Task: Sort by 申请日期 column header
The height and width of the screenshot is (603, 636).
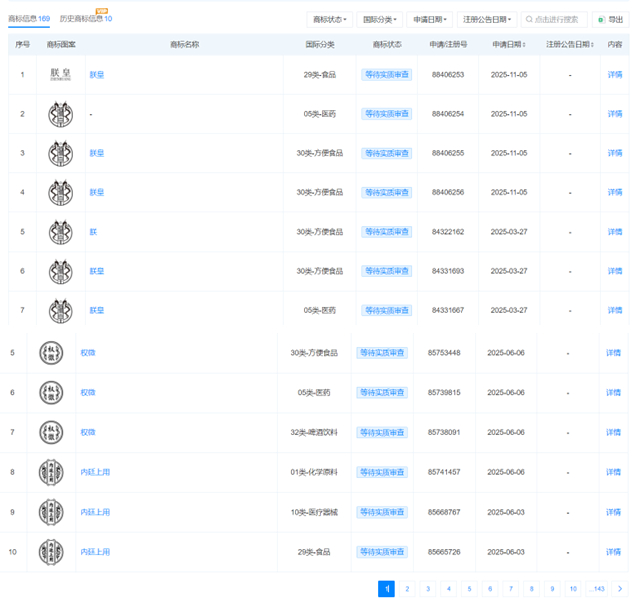Action: click(509, 45)
